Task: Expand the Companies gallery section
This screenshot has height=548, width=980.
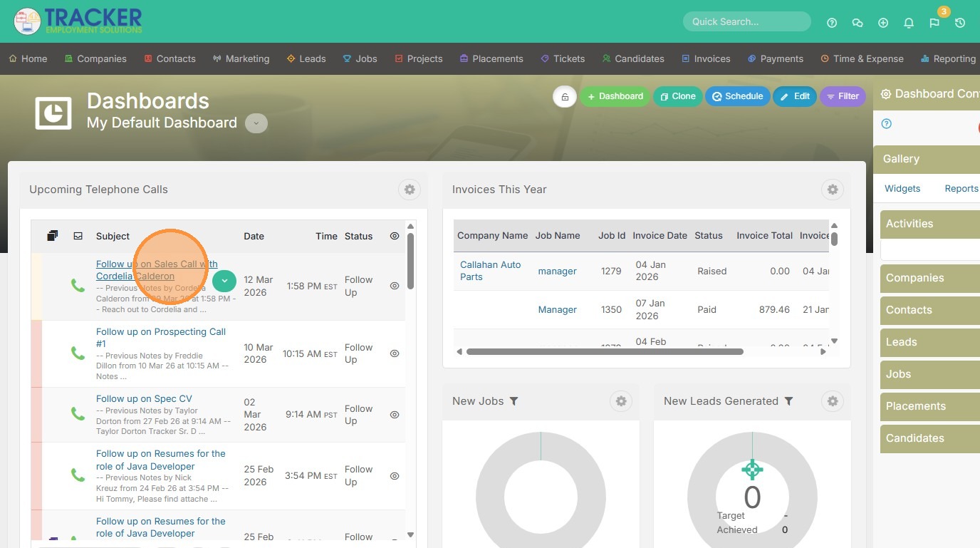Action: pos(930,278)
